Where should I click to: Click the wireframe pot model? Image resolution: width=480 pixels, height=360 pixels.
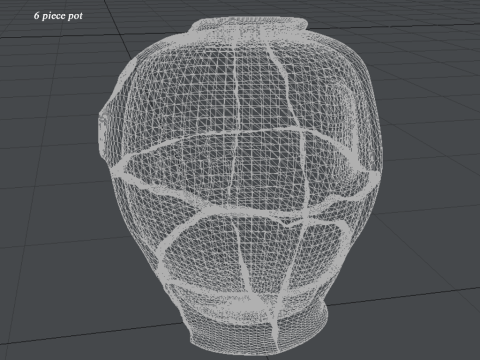click(x=241, y=186)
